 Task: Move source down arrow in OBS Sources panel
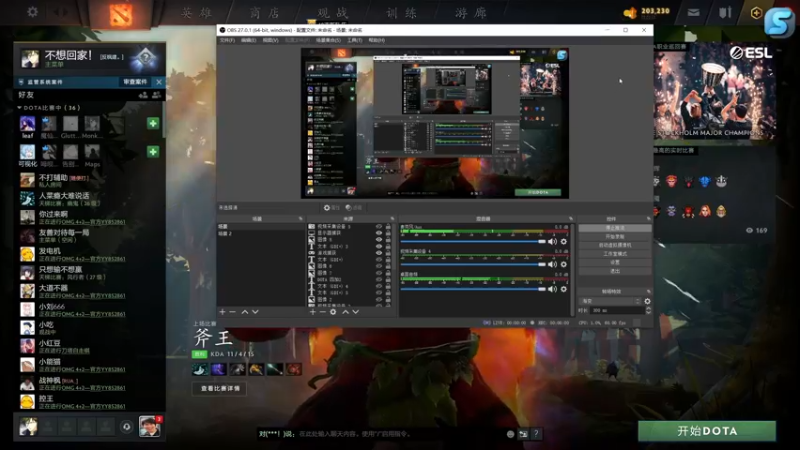pos(356,312)
